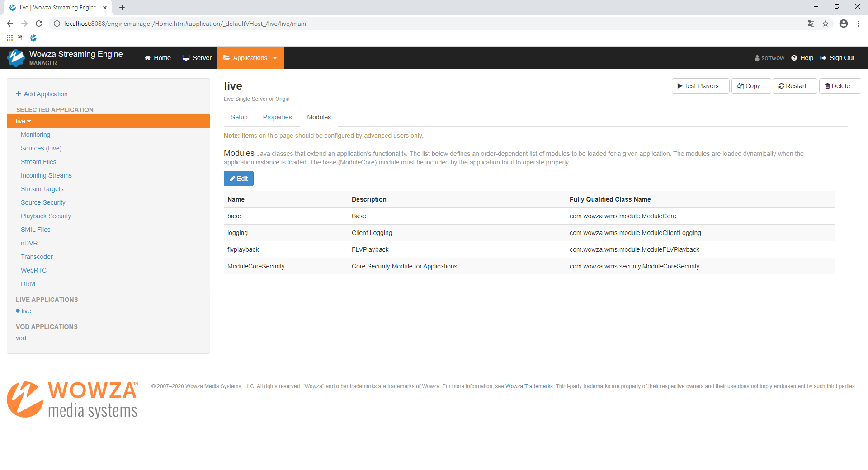This screenshot has width=868, height=470.
Task: Select live under Live Applications
Action: click(26, 311)
